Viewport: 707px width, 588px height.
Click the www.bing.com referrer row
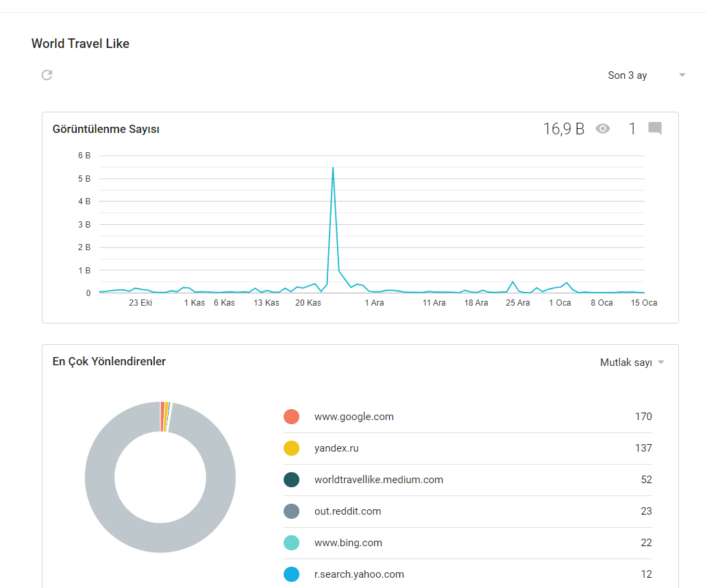[468, 543]
